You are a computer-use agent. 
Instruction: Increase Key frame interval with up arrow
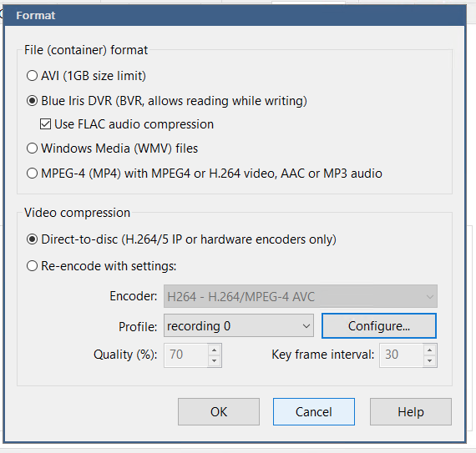pos(429,350)
